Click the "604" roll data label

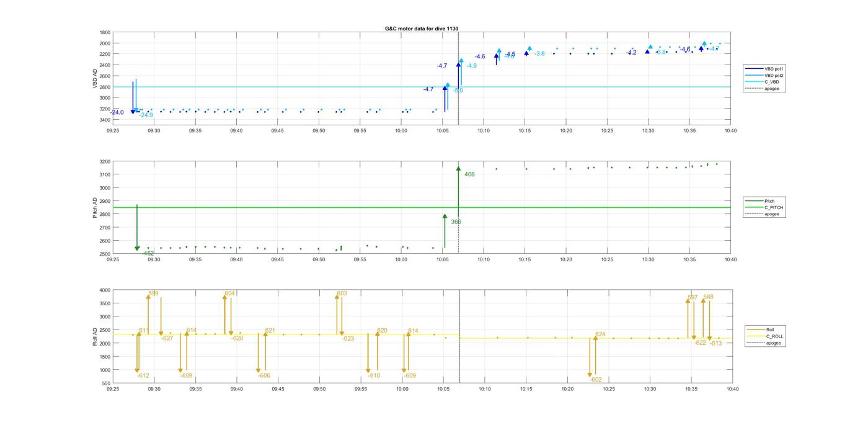[229, 293]
